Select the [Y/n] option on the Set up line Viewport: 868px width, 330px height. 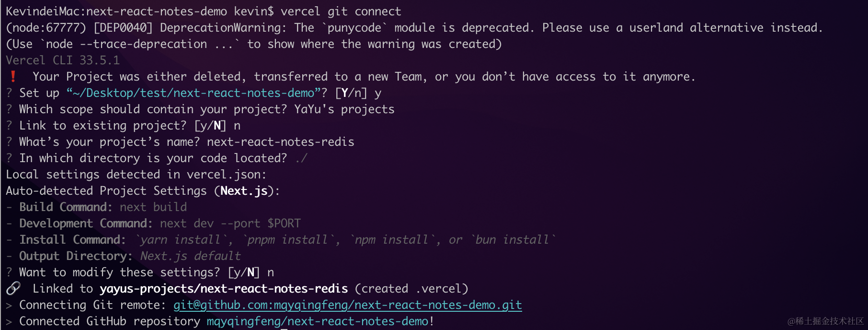point(351,93)
